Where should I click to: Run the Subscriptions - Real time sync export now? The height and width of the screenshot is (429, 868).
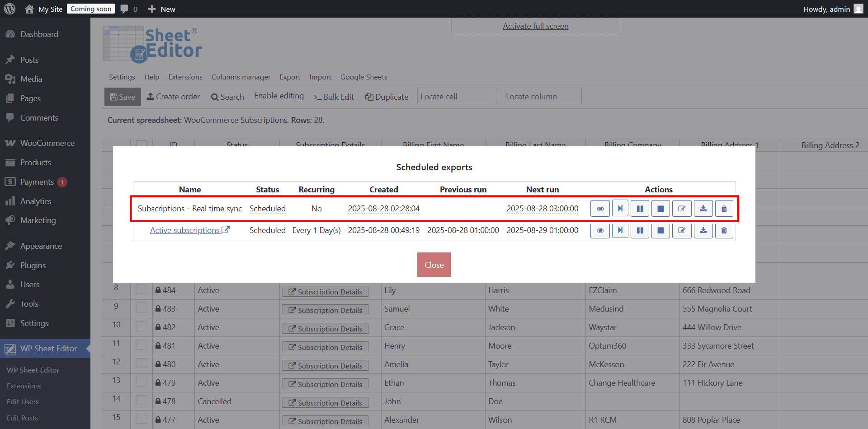(x=620, y=209)
